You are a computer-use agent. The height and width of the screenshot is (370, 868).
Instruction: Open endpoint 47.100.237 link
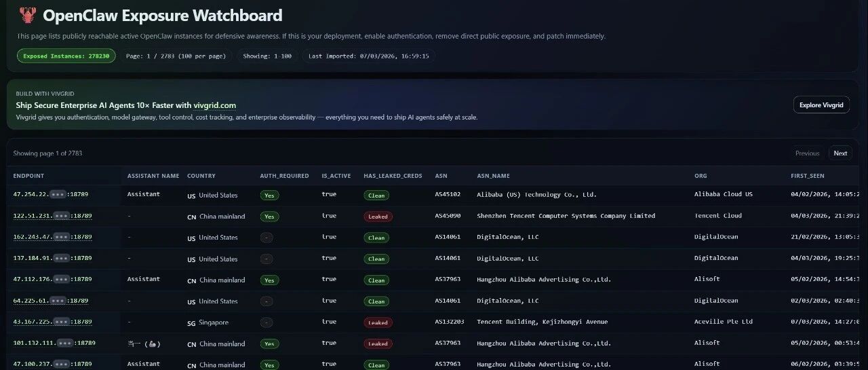53,364
